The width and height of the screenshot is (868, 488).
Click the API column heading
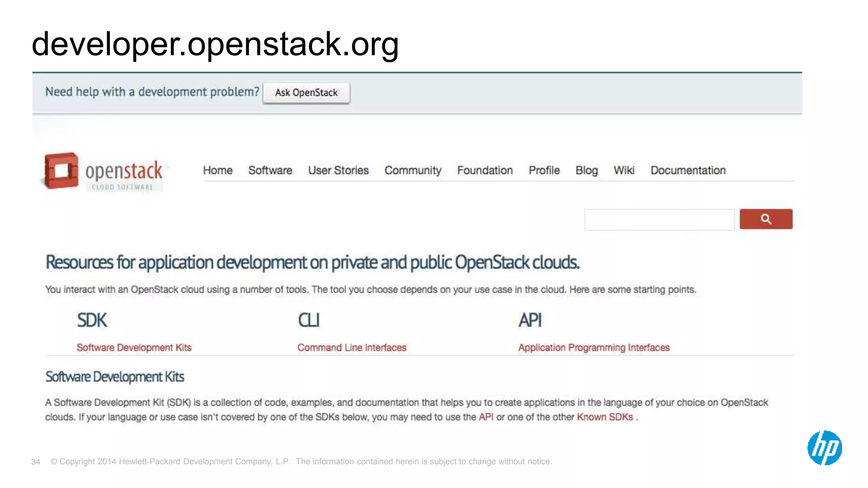pyautogui.click(x=530, y=320)
